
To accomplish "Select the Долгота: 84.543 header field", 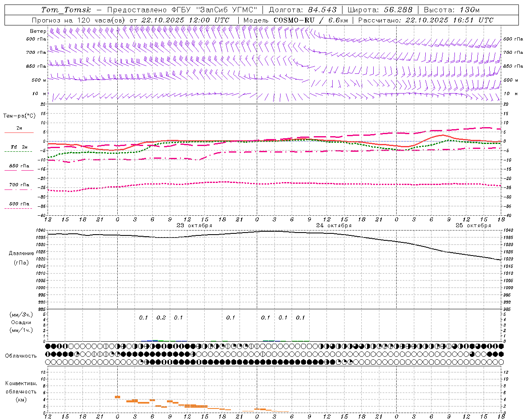I will coord(303,10).
